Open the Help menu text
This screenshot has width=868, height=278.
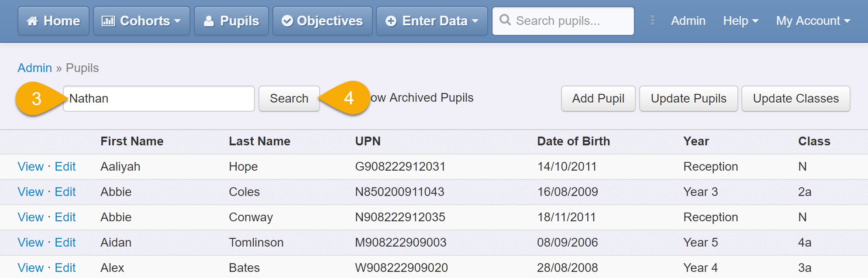(736, 21)
